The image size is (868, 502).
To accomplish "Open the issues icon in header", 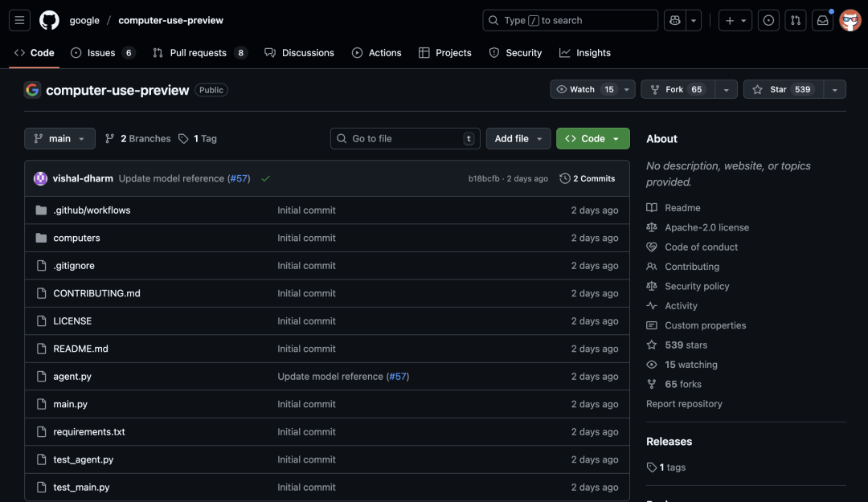I will [768, 20].
